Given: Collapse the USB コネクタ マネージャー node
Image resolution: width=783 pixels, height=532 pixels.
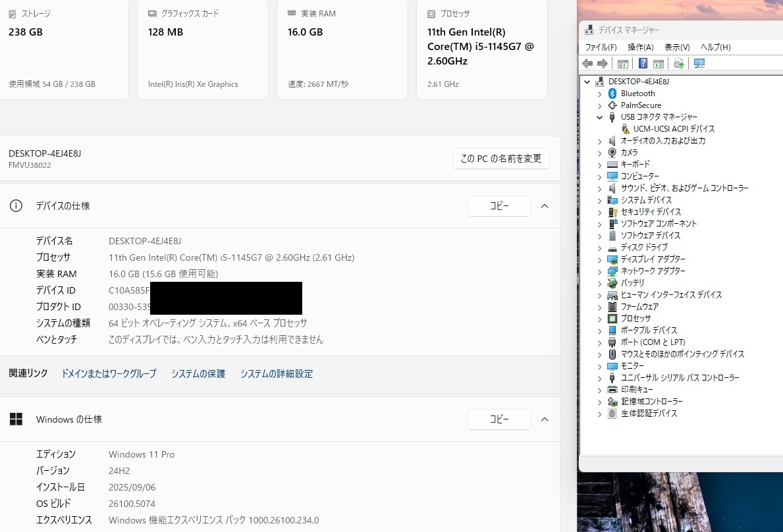Looking at the screenshot, I should click(600, 117).
